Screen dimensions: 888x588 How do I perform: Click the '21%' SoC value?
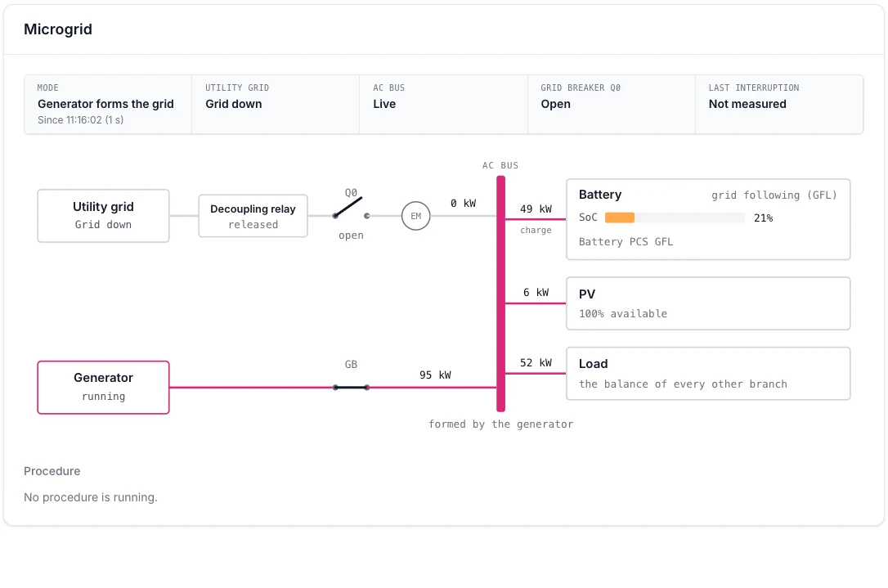(x=764, y=218)
